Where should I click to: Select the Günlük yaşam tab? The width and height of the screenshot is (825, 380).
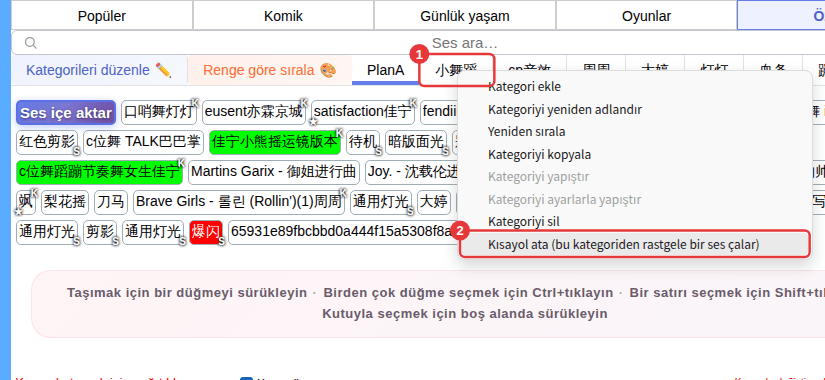coord(465,16)
